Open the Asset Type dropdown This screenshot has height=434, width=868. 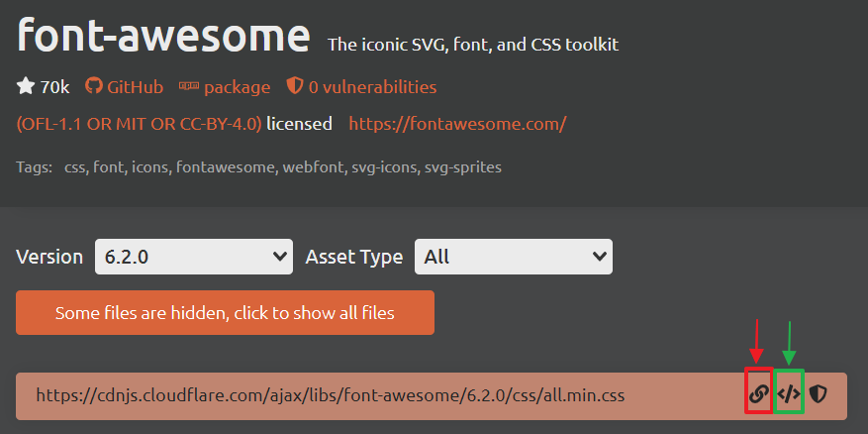pyautogui.click(x=513, y=257)
